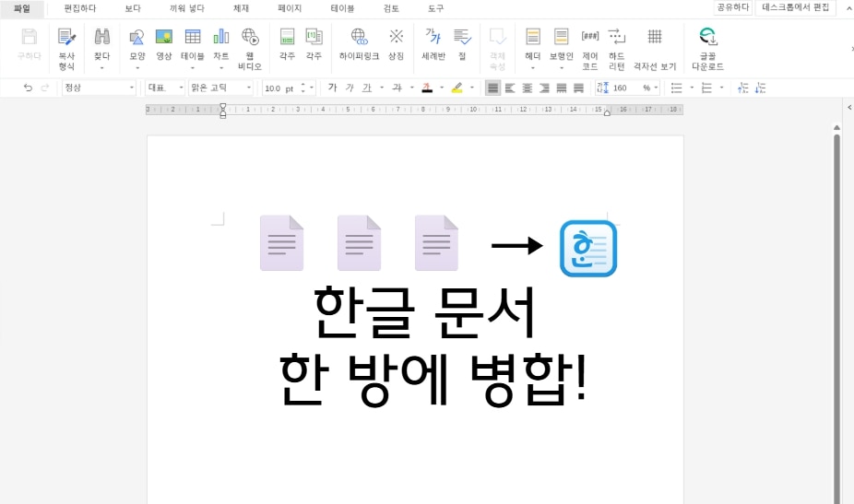Screen dimensions: 854x504
Task: Expand the strikethrough style dropdown arrow
Action: pyautogui.click(x=411, y=88)
